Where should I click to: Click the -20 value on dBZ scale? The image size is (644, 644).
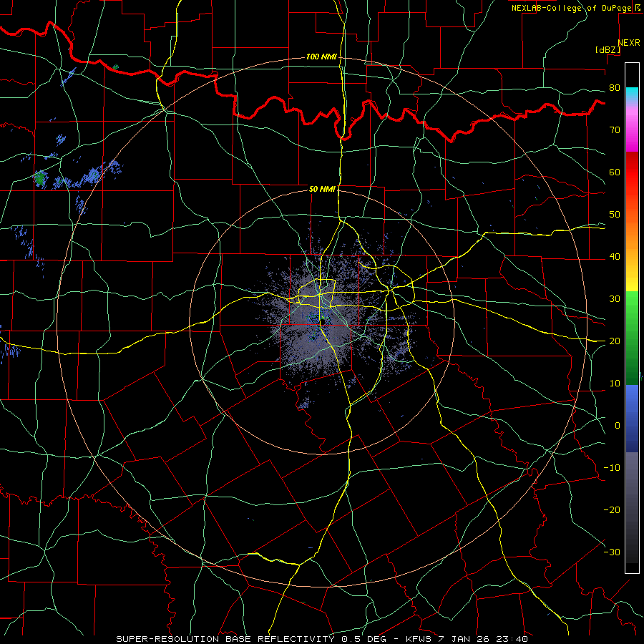point(612,509)
